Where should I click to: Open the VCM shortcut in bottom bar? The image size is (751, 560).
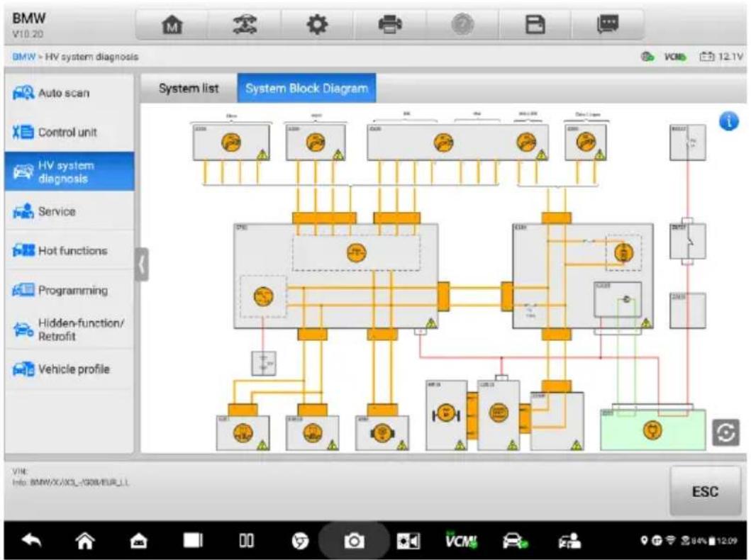tap(462, 540)
